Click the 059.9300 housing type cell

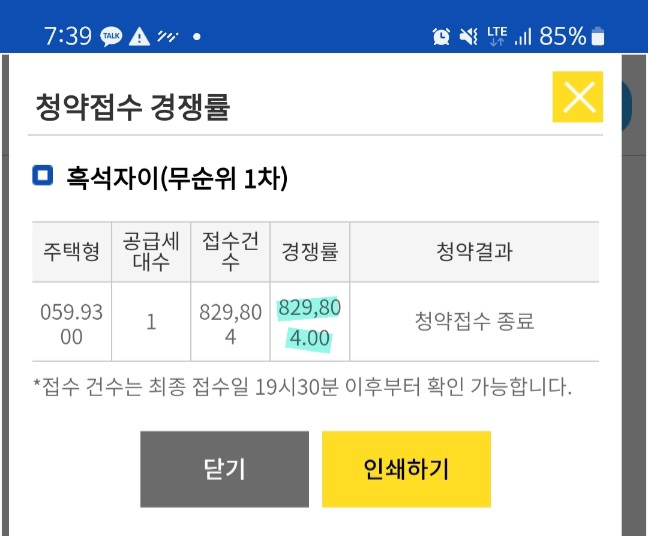point(71,322)
